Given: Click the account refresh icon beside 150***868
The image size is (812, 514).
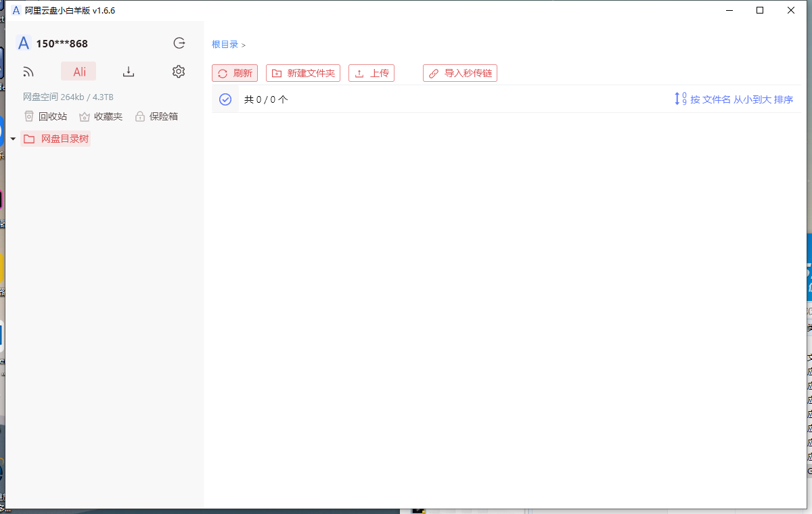Looking at the screenshot, I should click(179, 43).
